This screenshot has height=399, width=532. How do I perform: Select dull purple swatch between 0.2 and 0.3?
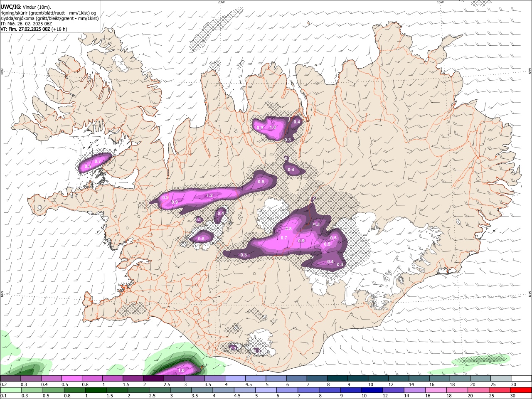[x=10, y=378]
